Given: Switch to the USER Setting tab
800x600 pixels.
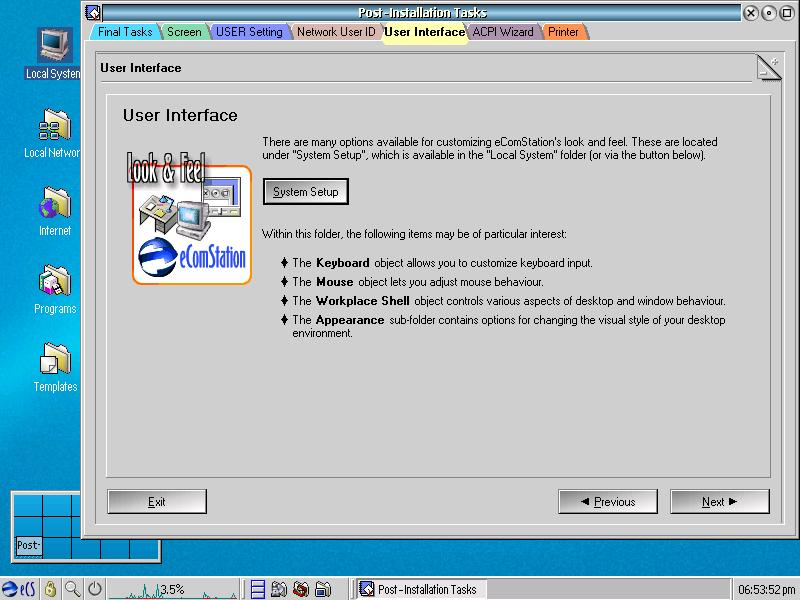Looking at the screenshot, I should (249, 32).
